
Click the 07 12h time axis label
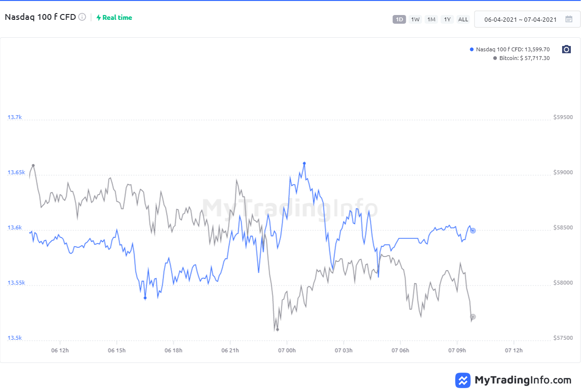pyautogui.click(x=514, y=350)
